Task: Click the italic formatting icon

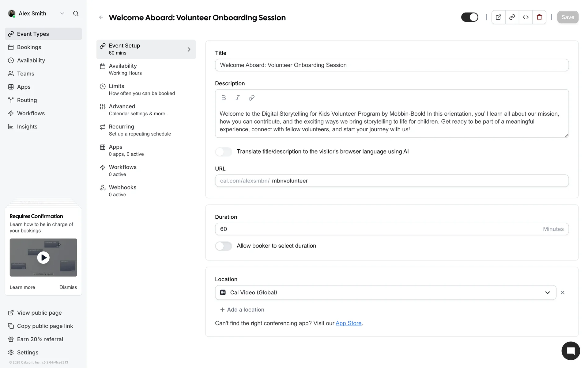Action: click(x=237, y=98)
